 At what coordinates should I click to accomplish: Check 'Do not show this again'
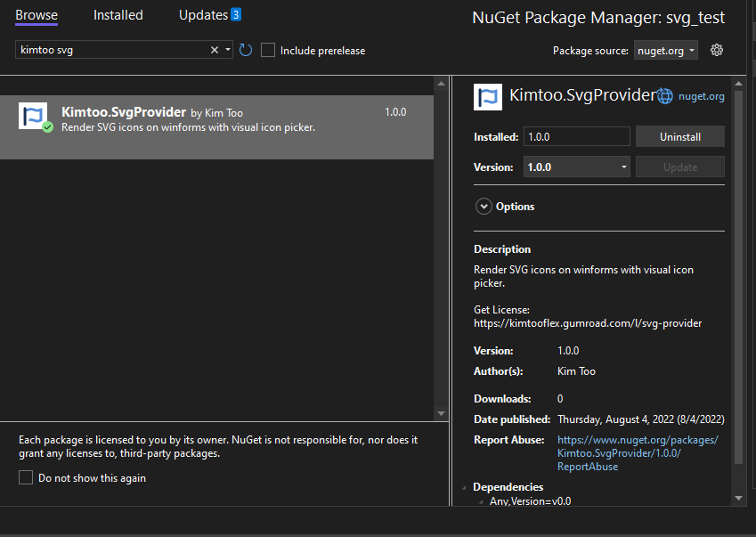click(26, 478)
